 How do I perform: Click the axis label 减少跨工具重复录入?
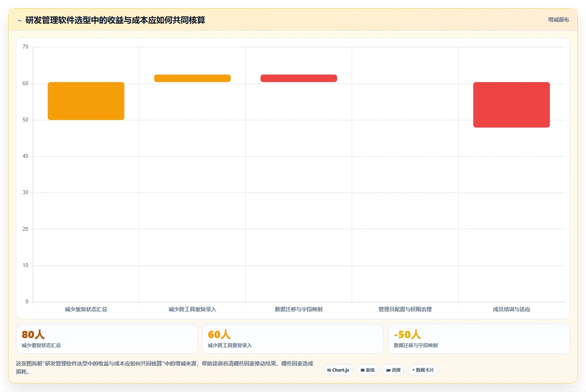[x=192, y=309]
